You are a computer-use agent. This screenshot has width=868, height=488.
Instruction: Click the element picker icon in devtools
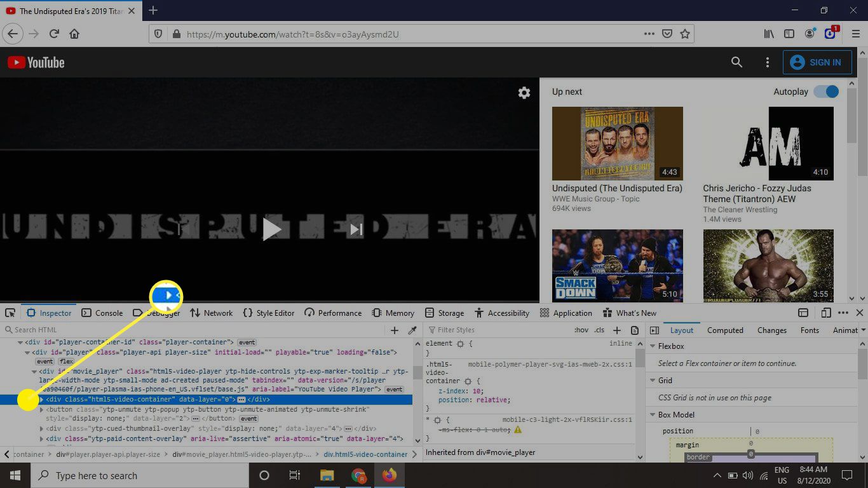coord(10,313)
